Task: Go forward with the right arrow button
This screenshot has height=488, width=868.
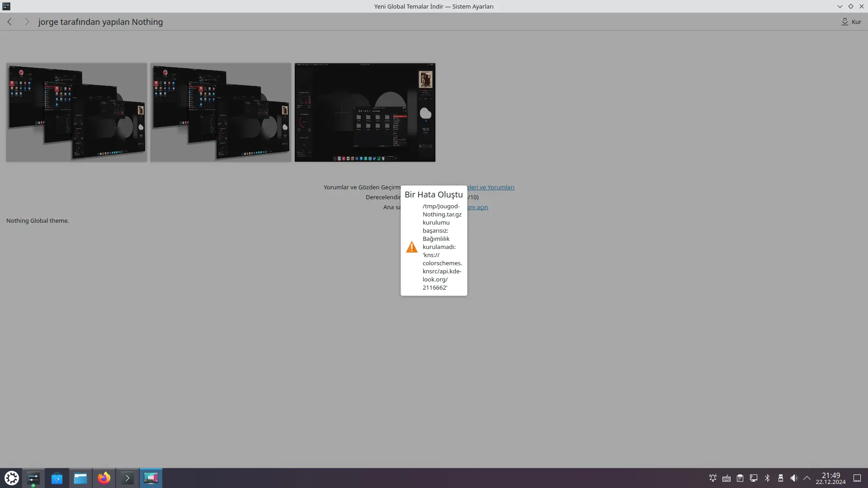Action: click(x=27, y=22)
